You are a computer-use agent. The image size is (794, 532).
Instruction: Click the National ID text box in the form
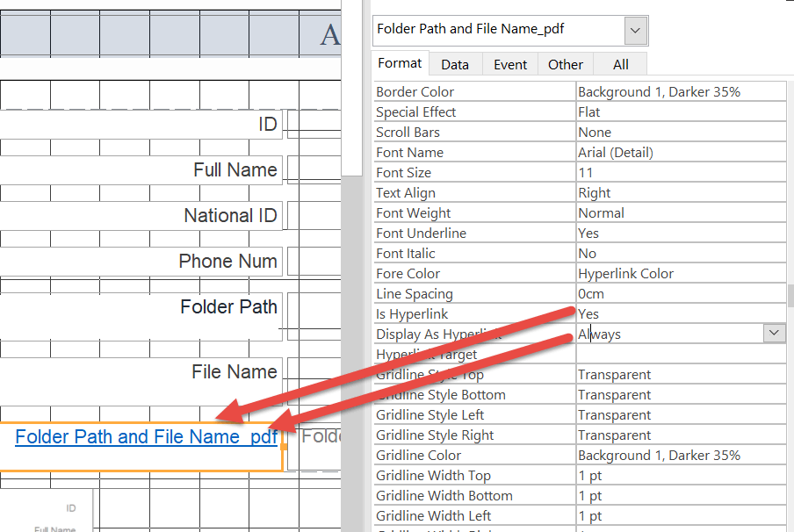point(314,215)
